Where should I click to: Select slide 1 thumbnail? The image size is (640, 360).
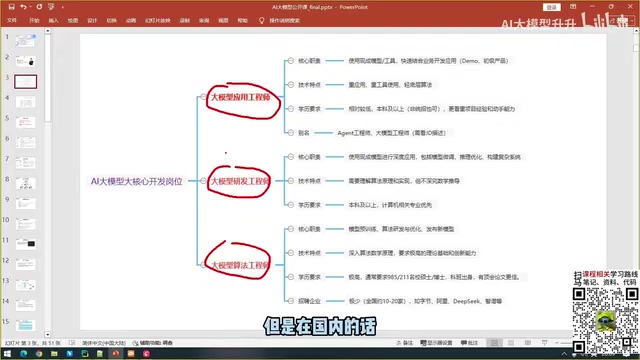click(x=25, y=41)
